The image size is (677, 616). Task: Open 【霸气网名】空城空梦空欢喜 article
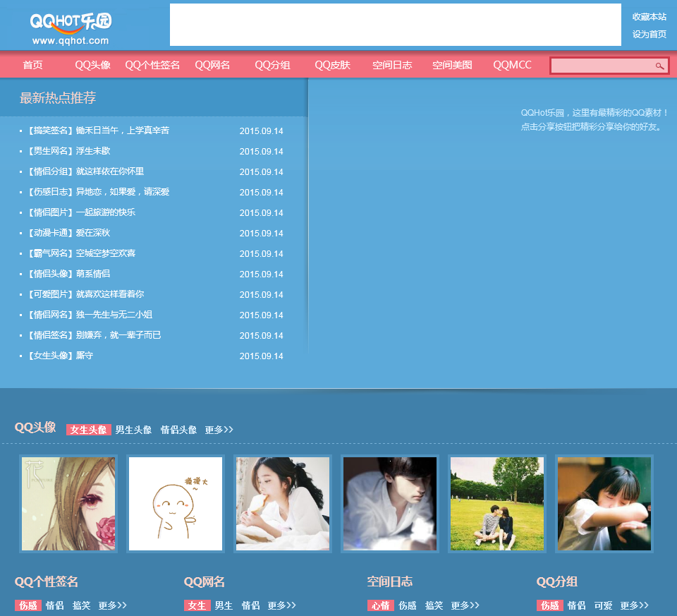tap(82, 253)
